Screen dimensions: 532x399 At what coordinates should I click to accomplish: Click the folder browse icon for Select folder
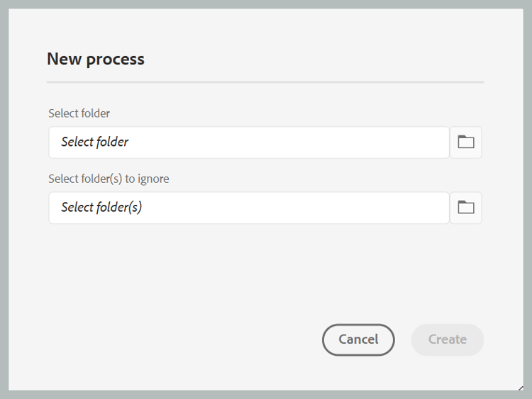pyautogui.click(x=466, y=142)
